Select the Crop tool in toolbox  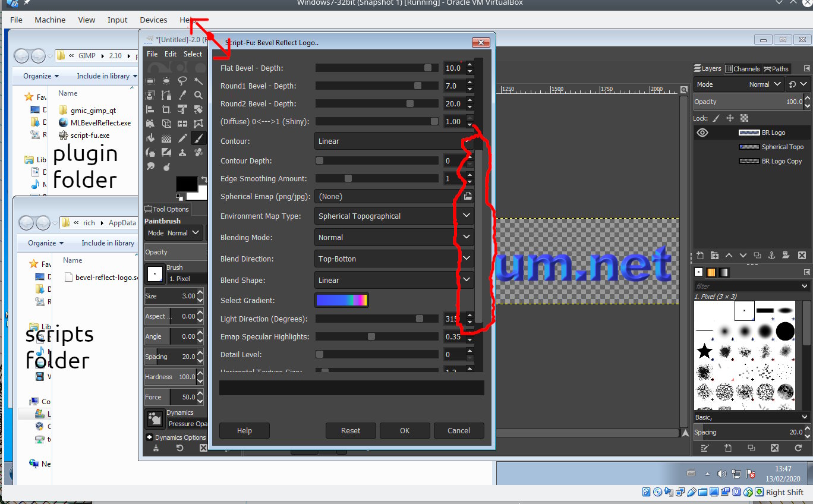[x=166, y=109]
